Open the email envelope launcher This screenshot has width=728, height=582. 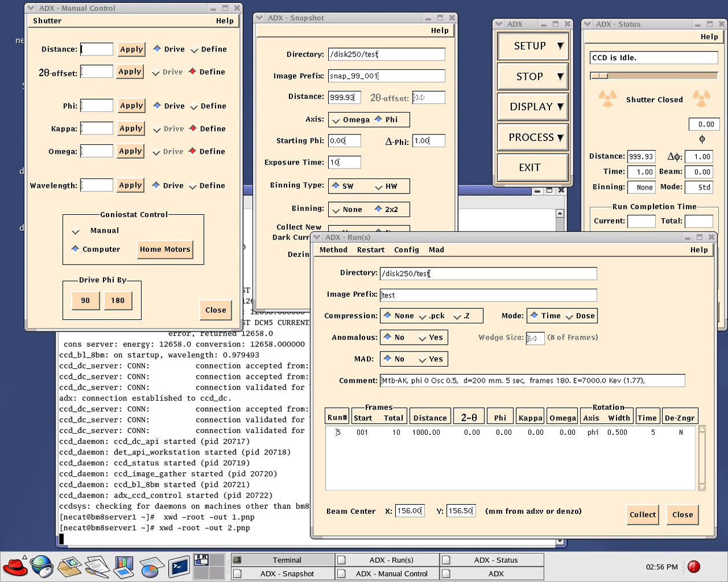pos(69,566)
